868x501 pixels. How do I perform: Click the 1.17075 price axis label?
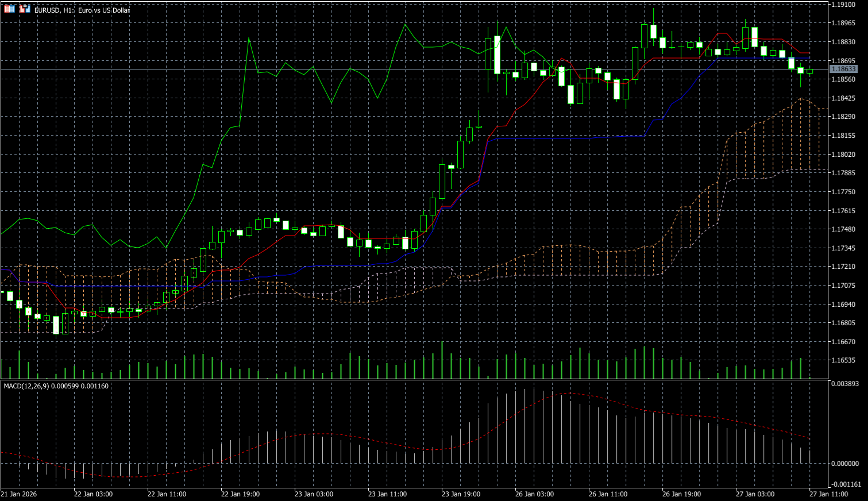pos(844,286)
